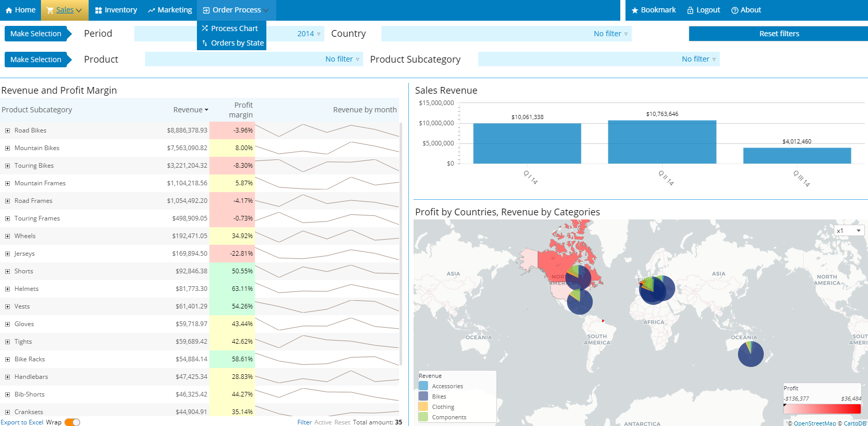
Task: Click the Q I 14 revenue bar
Action: (x=527, y=143)
